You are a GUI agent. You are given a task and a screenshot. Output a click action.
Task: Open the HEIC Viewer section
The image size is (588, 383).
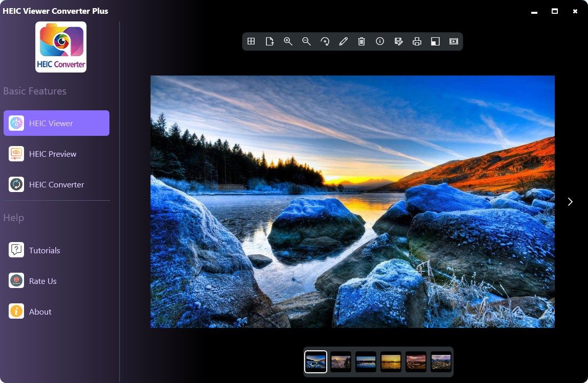pos(57,123)
